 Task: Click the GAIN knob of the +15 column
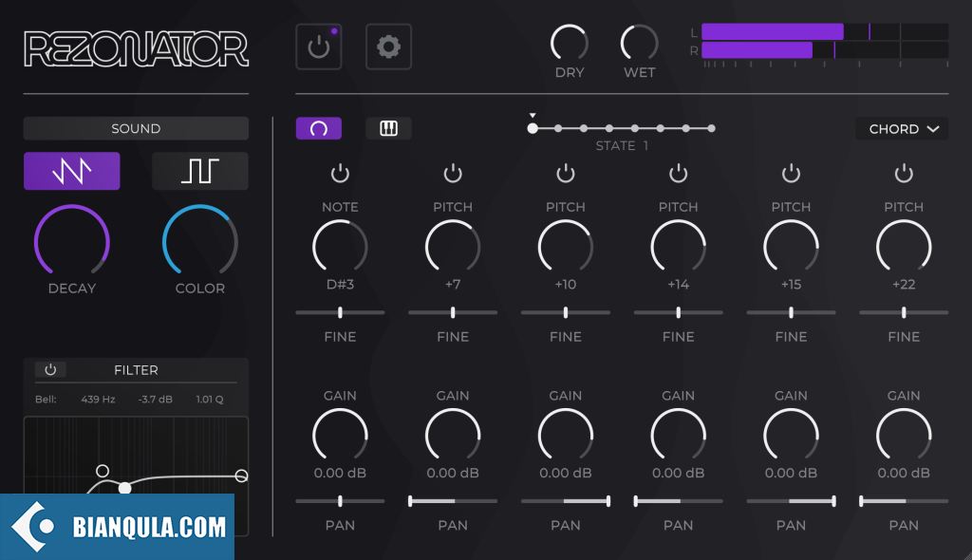[x=791, y=435]
